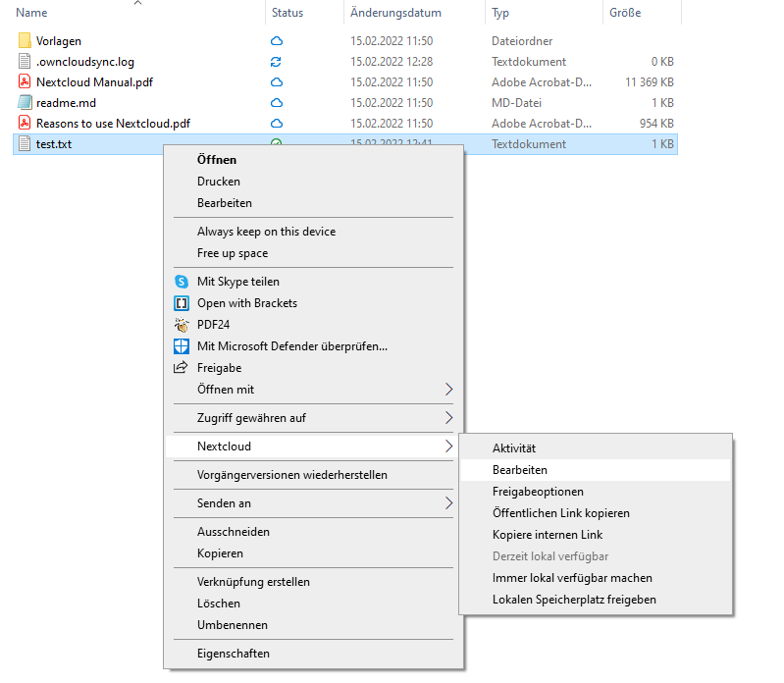Choose Ausschneiden in the context menu
The width and height of the screenshot is (784, 683).
313,532
